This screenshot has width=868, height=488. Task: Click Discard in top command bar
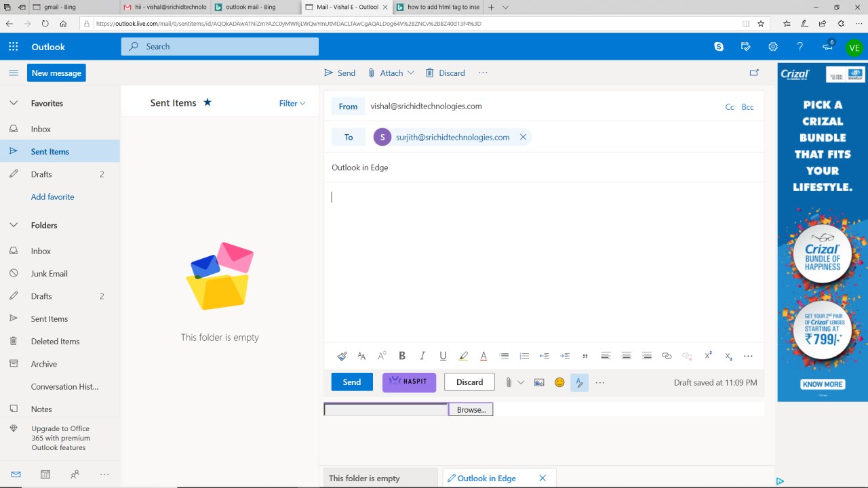[x=446, y=73]
